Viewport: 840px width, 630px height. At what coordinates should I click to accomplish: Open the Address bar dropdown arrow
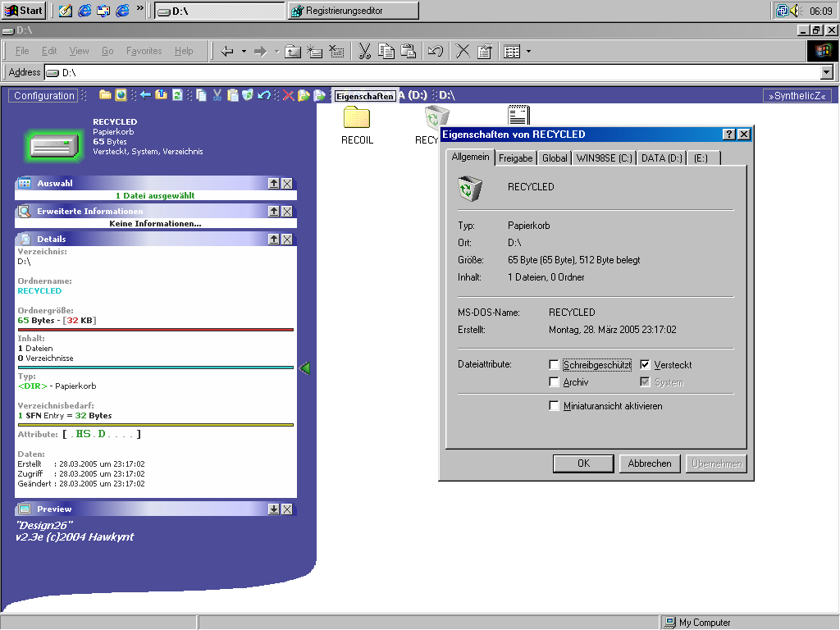(827, 72)
